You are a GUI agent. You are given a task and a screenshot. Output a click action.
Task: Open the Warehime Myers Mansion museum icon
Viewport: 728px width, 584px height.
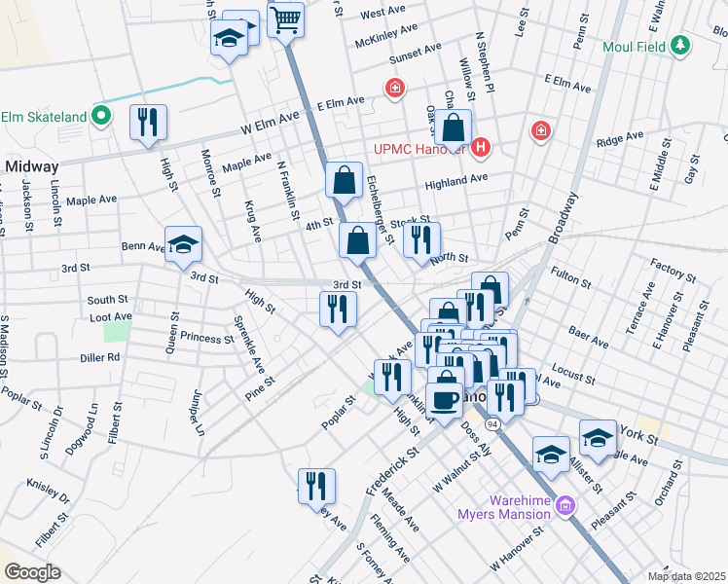[565, 503]
